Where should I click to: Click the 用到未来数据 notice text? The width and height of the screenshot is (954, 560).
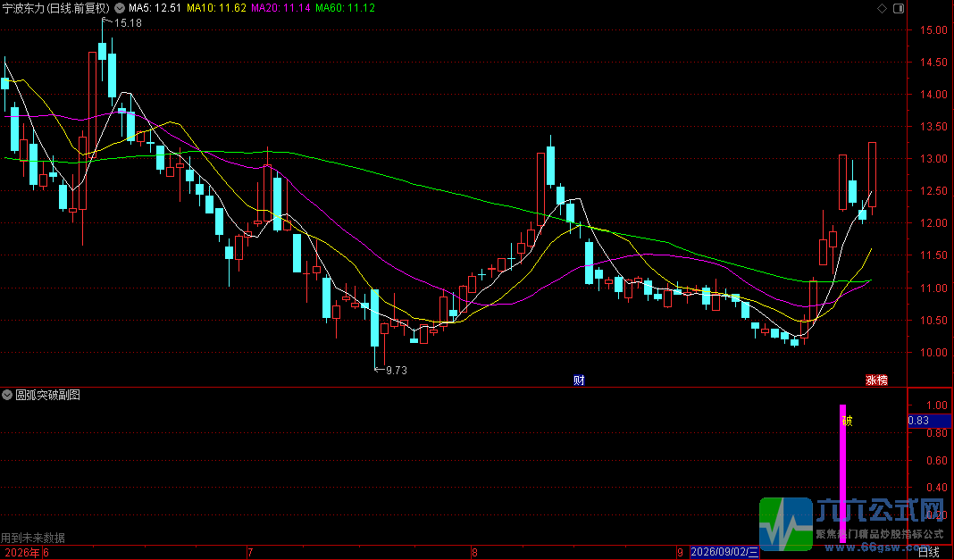coord(33,538)
